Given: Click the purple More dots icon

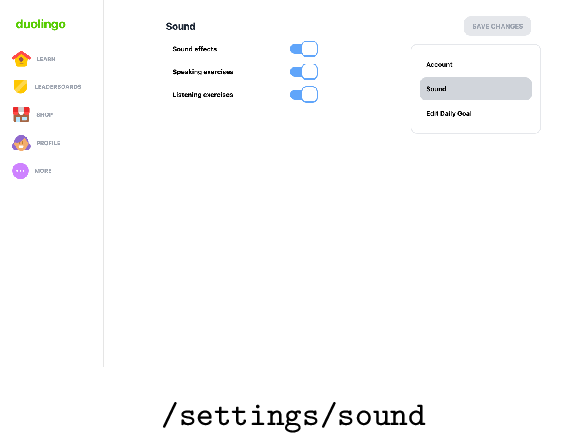Looking at the screenshot, I should point(21,171).
